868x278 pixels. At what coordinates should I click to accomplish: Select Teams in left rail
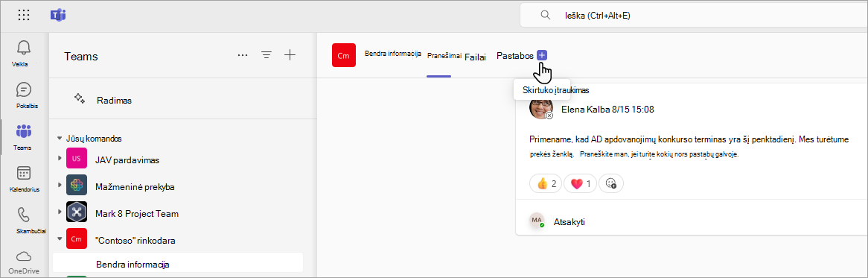click(x=23, y=137)
